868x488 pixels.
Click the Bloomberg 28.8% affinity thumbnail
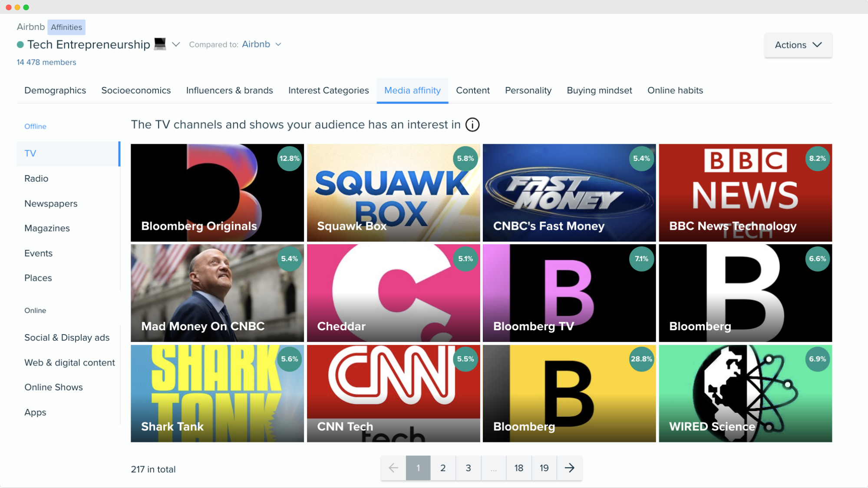click(x=569, y=393)
